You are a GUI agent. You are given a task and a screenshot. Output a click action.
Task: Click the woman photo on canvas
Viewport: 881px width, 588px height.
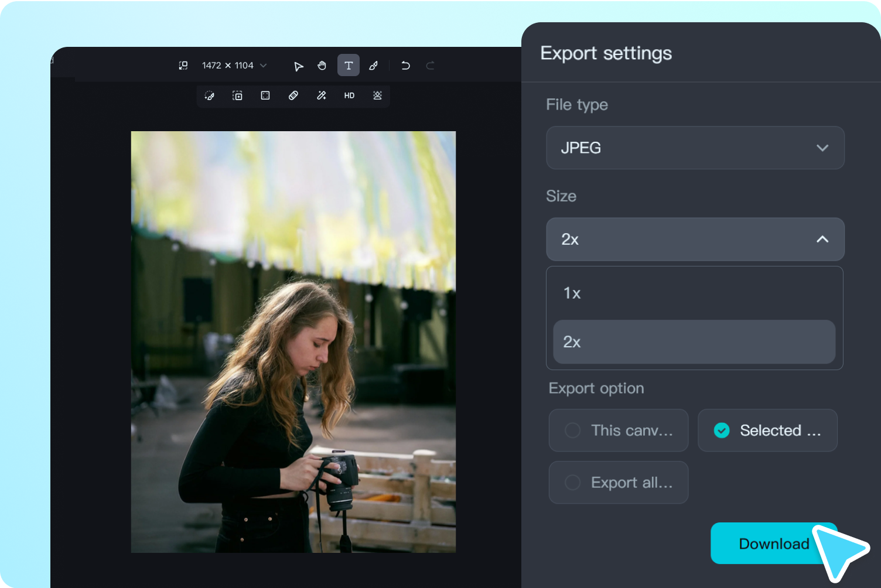[293, 342]
